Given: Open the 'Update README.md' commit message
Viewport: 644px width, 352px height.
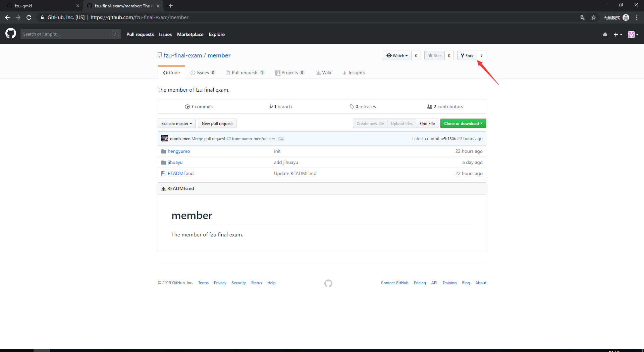Looking at the screenshot, I should click(x=295, y=173).
